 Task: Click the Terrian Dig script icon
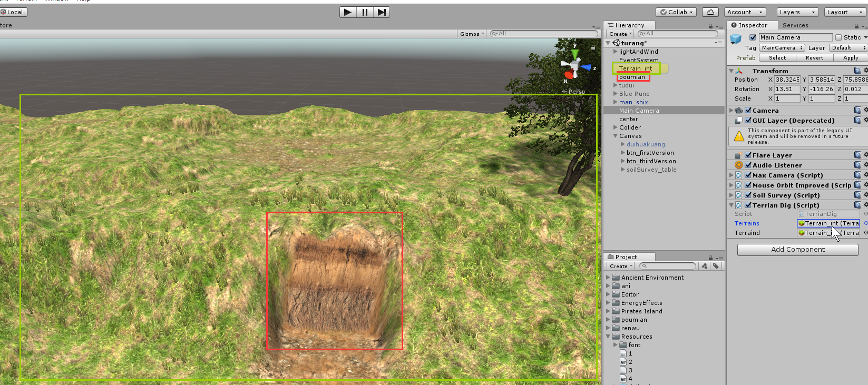point(739,205)
